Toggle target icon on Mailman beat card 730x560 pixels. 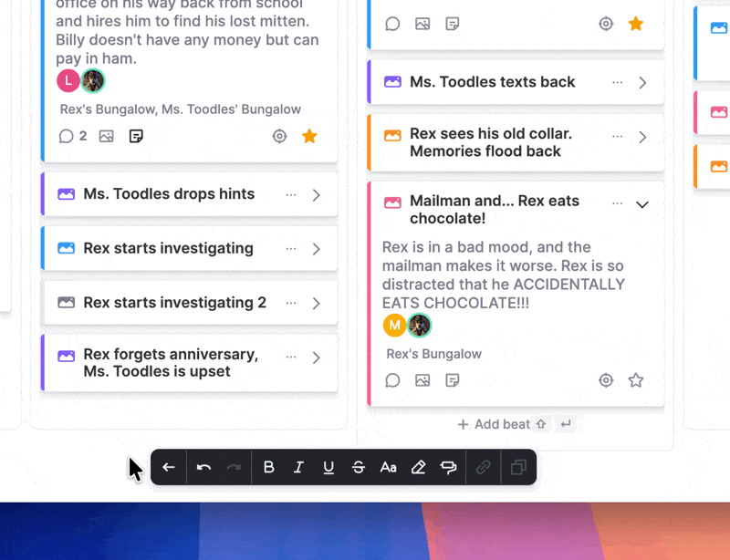click(x=606, y=380)
